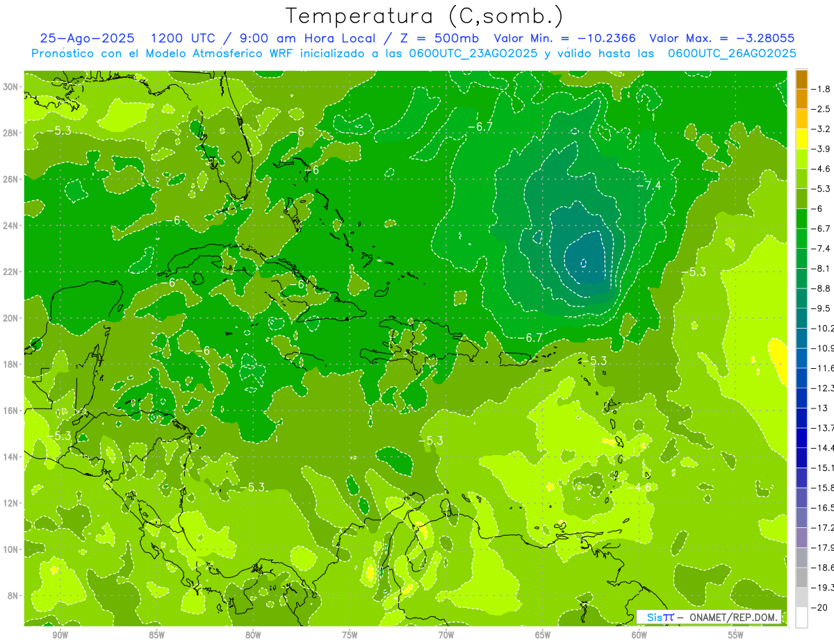Click yellow colorbar swatch between -3.2 and -3.9
Viewport: 834px width, 644px height.
pyautogui.click(x=801, y=139)
